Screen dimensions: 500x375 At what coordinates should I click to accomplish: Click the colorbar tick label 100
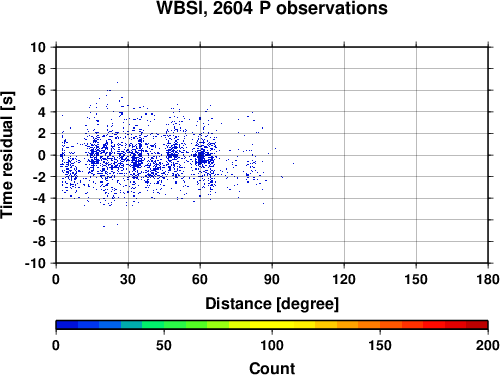[272, 345]
